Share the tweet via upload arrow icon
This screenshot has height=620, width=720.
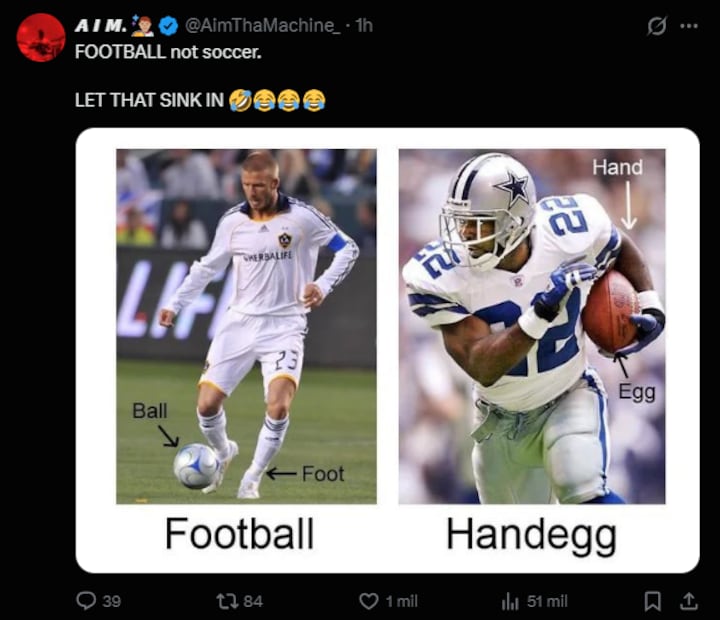(688, 601)
